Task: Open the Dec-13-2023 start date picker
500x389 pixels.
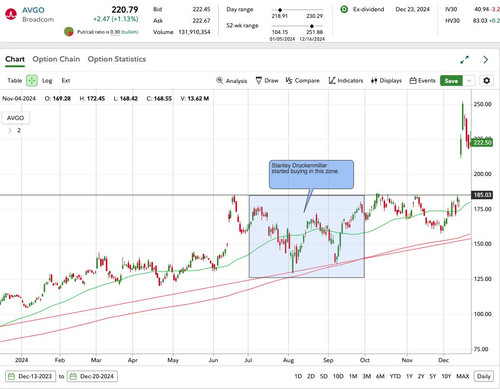Action: (30, 376)
